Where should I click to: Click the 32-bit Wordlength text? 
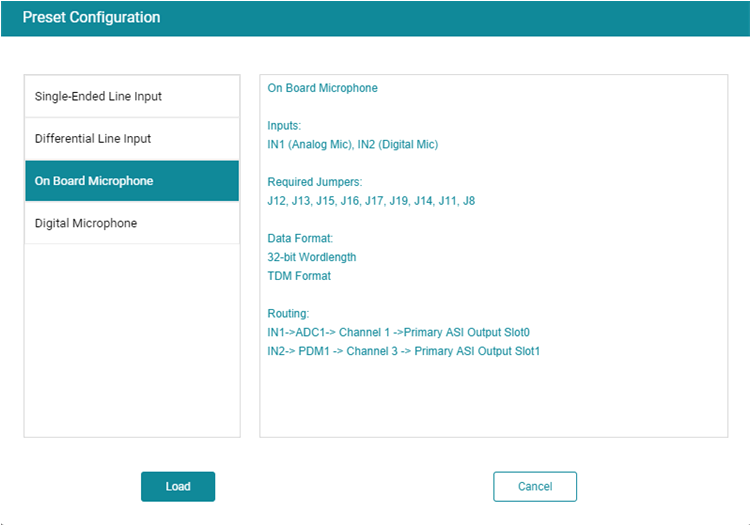point(312,257)
